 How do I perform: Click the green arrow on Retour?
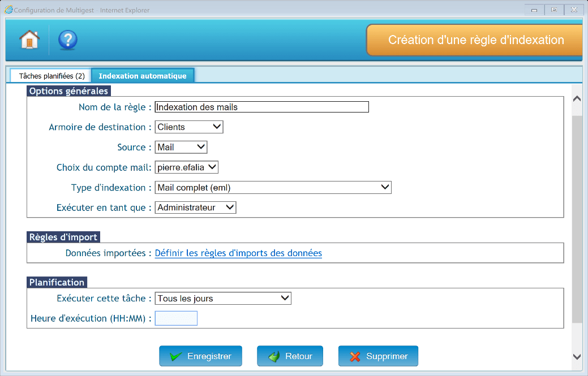tap(274, 356)
